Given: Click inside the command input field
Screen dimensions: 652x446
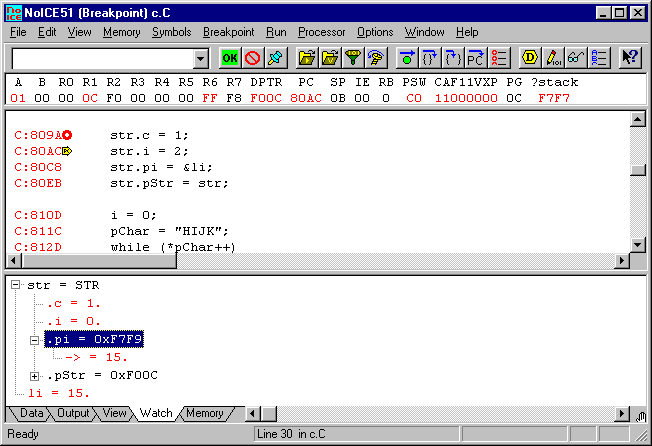Looking at the screenshot, I should click(x=103, y=59).
